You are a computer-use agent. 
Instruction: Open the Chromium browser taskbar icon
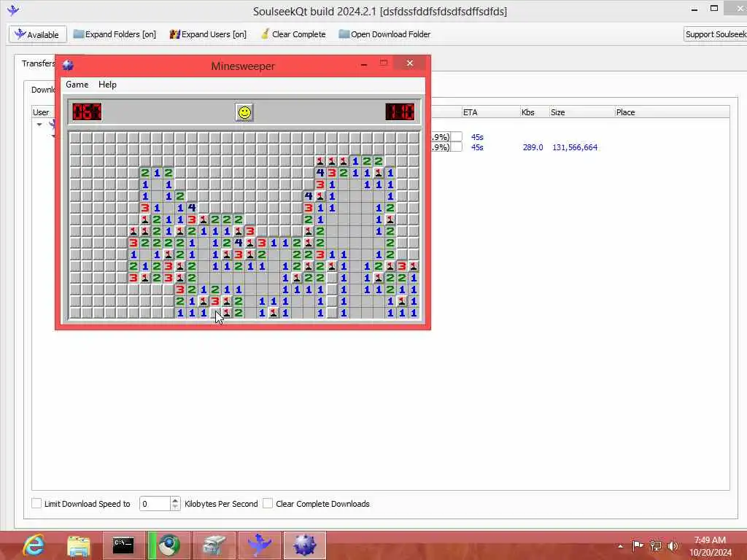pos(169,545)
